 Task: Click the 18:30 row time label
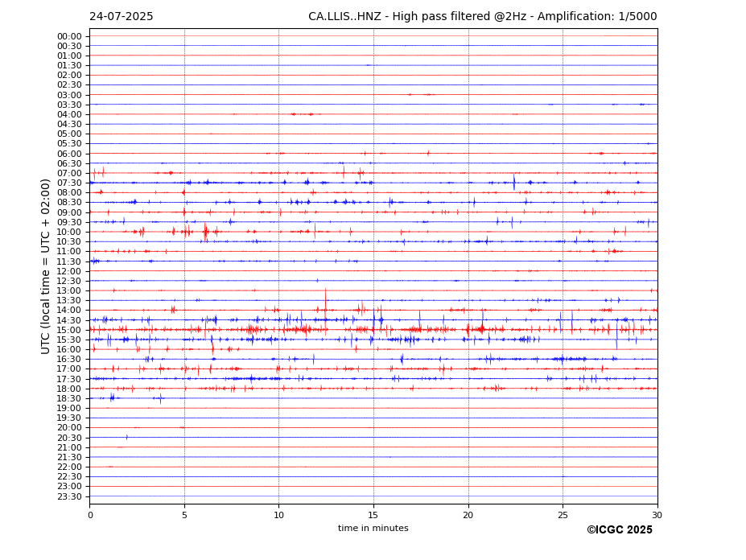pos(69,399)
